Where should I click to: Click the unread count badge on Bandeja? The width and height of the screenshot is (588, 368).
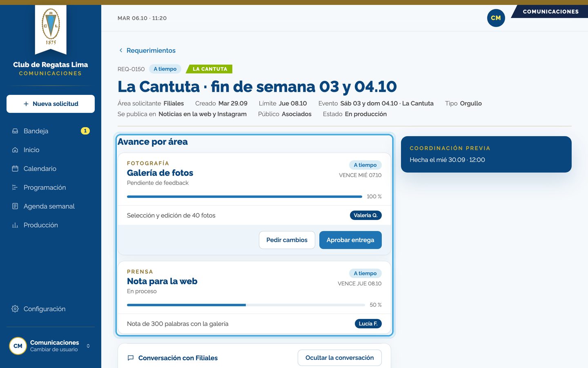(x=85, y=131)
